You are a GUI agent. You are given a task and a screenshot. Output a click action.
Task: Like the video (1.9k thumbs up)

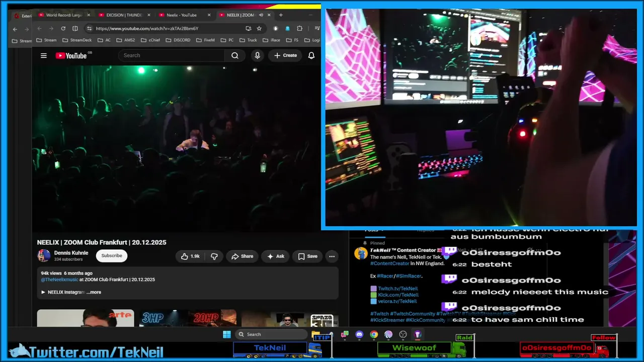[x=190, y=256]
